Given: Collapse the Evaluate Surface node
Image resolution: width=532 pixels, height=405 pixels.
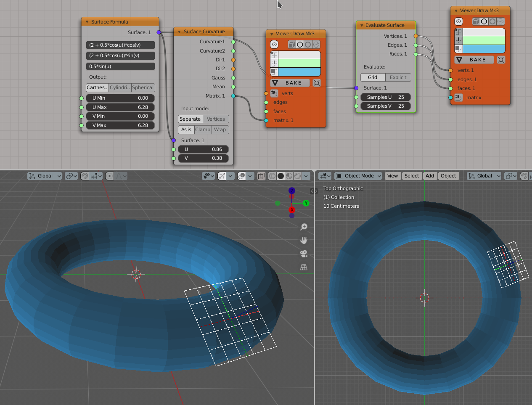Looking at the screenshot, I should (361, 25).
